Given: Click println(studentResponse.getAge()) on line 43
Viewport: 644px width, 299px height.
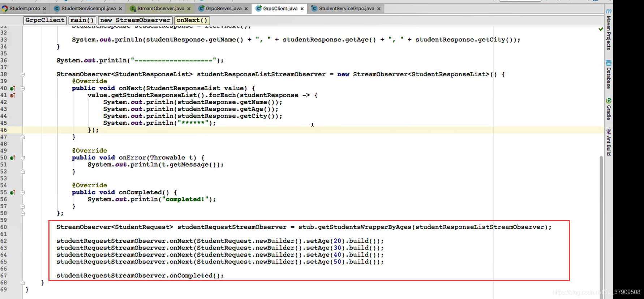Looking at the screenshot, I should click(x=210, y=109).
